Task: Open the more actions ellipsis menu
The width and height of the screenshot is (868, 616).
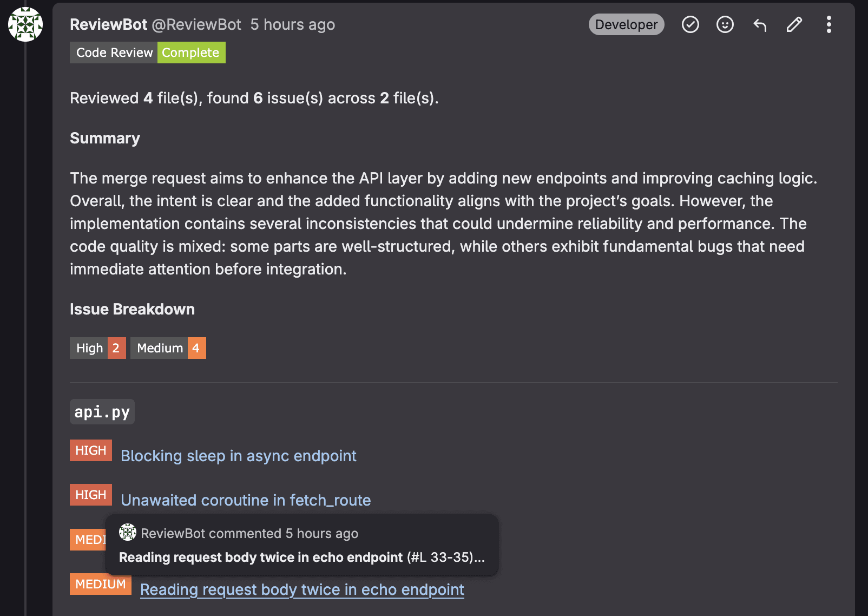Action: click(x=828, y=24)
